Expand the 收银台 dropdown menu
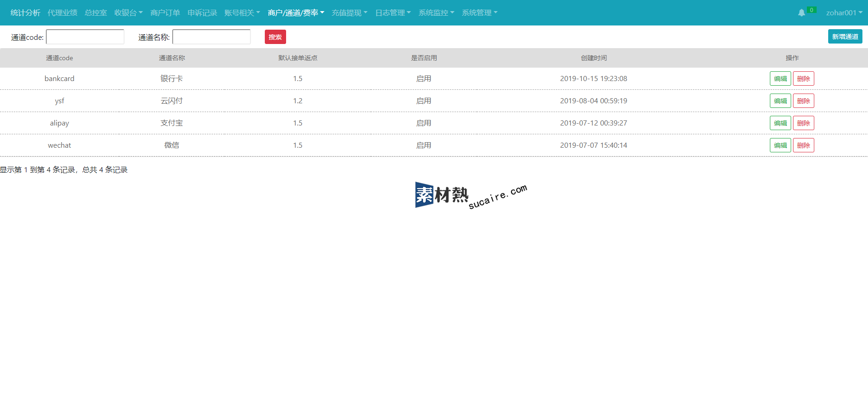The width and height of the screenshot is (868, 408). point(129,13)
